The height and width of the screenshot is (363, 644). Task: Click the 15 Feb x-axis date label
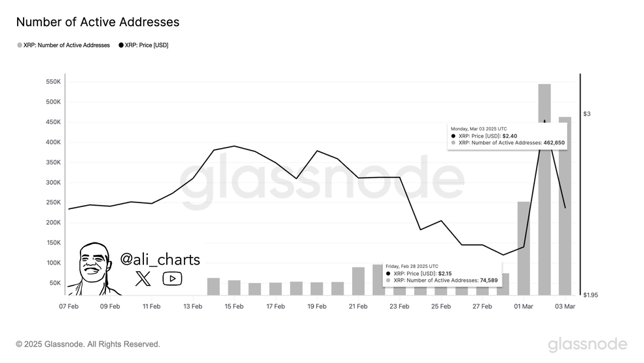click(234, 306)
